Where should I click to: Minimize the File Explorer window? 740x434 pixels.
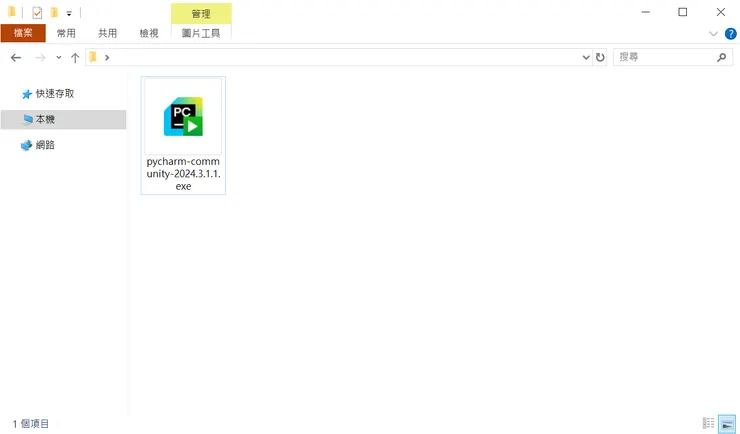point(646,12)
